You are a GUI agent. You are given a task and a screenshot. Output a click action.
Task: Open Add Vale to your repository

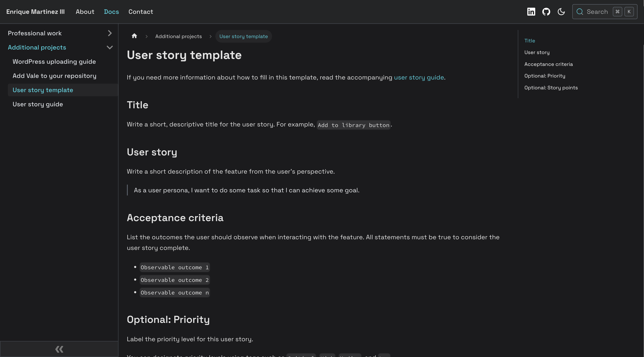[54, 76]
